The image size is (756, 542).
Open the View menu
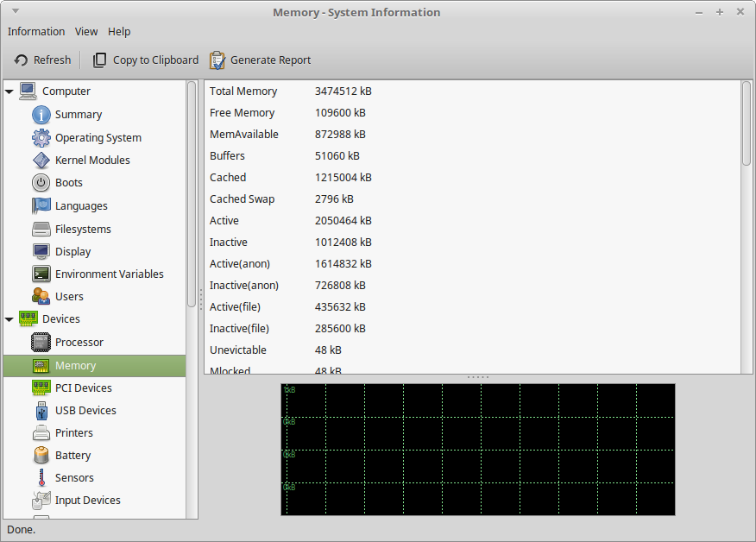[x=86, y=32]
